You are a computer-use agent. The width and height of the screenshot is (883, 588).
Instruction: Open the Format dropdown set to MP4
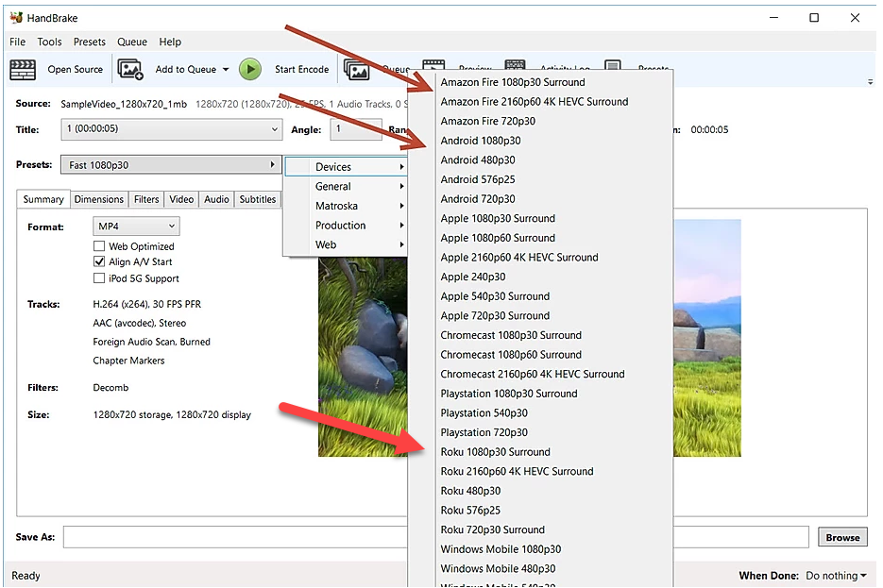[x=136, y=227]
